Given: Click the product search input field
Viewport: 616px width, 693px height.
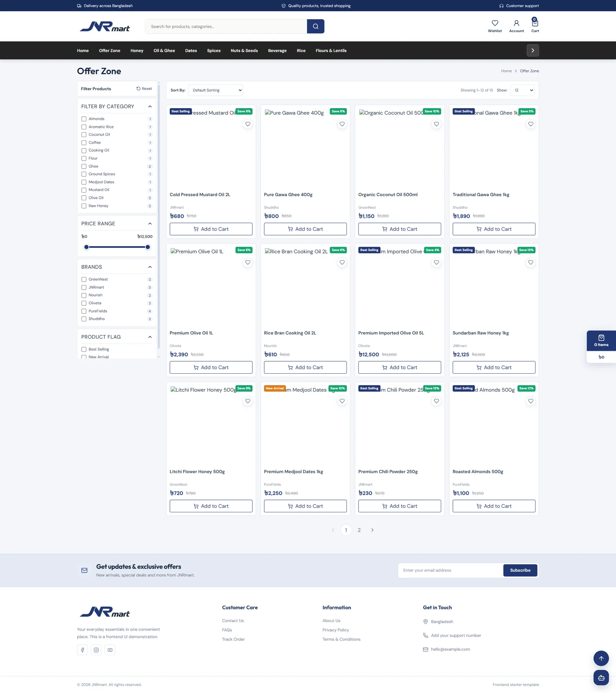Looking at the screenshot, I should pyautogui.click(x=226, y=26).
